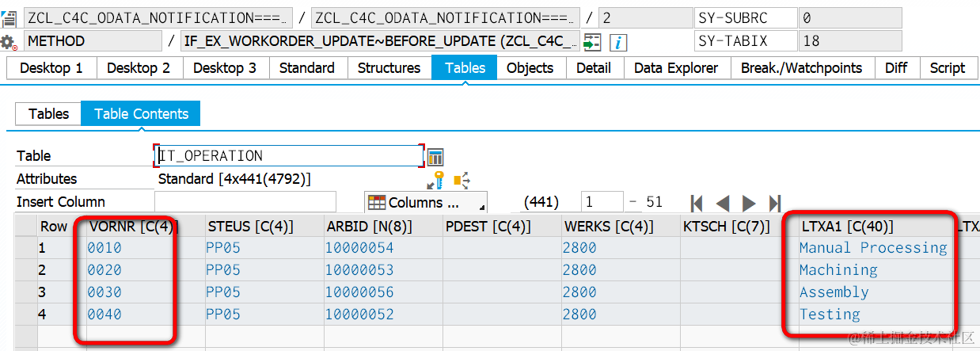Switch to Desktop 3 tab

[x=225, y=68]
